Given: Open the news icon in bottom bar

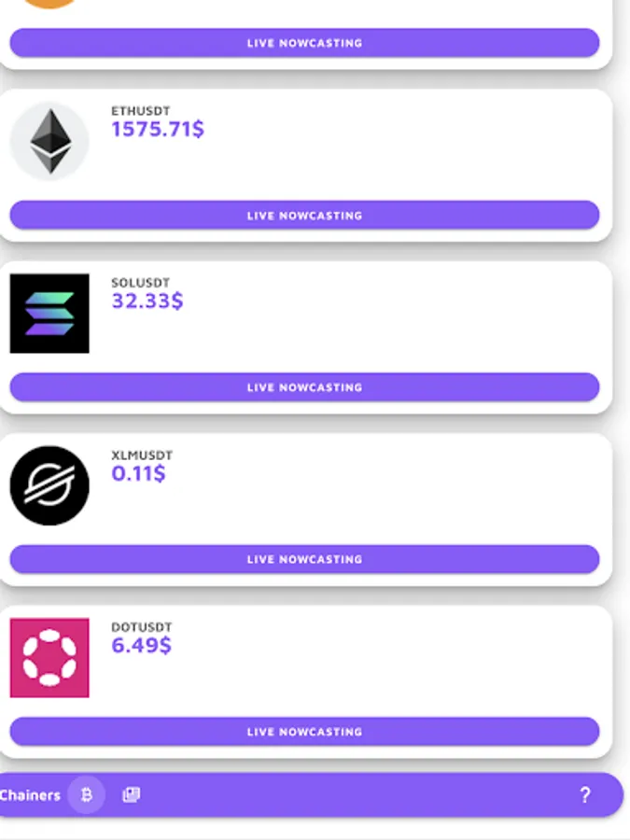Looking at the screenshot, I should tap(131, 795).
